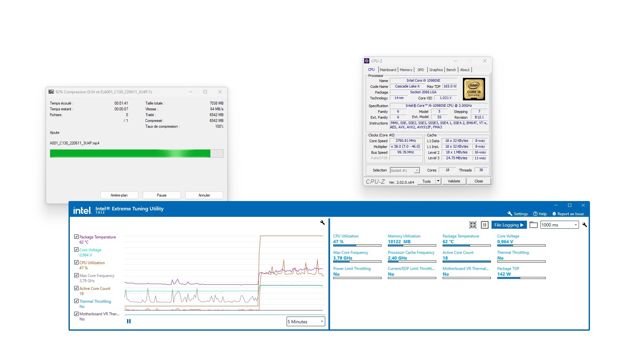Expand the CPU-Z Tools dropdown arrow

coord(438,181)
